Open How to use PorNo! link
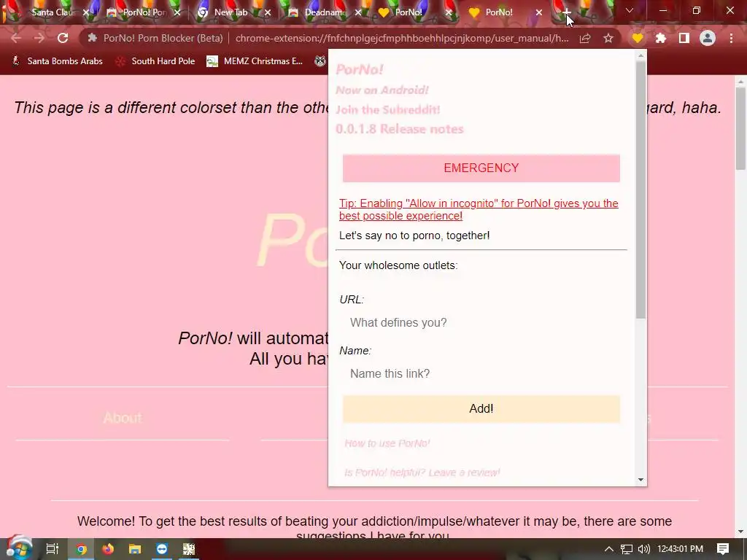The height and width of the screenshot is (560, 747). click(x=387, y=443)
